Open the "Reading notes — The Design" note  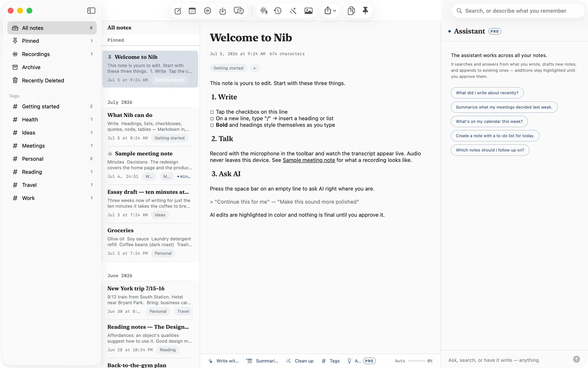click(x=150, y=339)
